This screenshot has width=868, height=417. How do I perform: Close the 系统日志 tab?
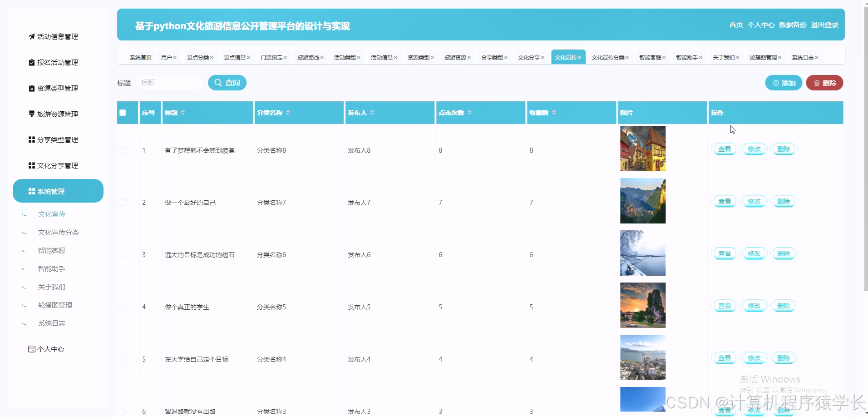pos(816,58)
